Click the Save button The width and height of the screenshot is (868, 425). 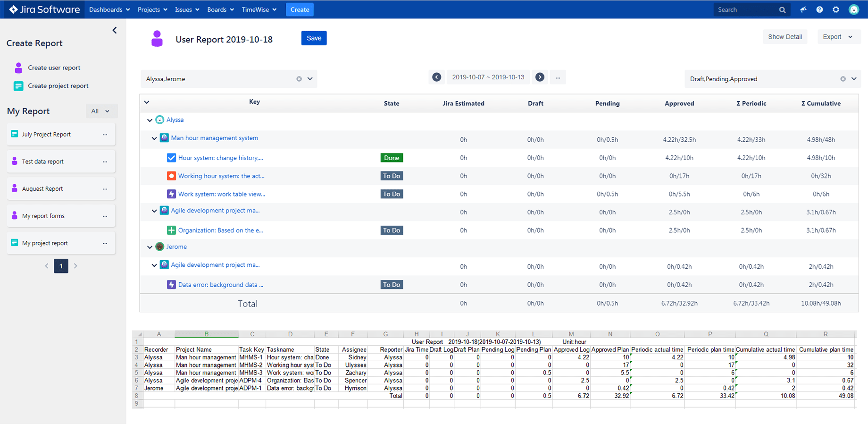pos(314,38)
